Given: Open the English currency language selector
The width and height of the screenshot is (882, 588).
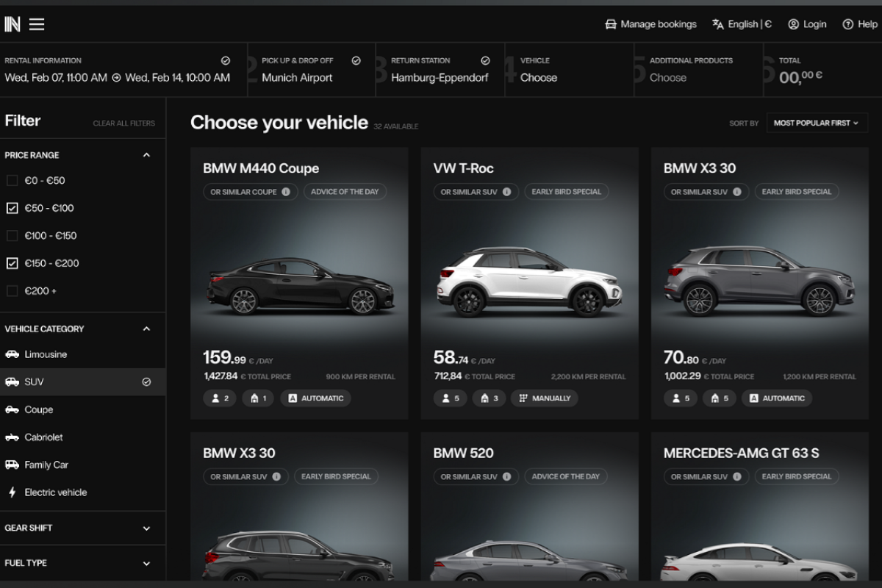Looking at the screenshot, I should pyautogui.click(x=741, y=24).
